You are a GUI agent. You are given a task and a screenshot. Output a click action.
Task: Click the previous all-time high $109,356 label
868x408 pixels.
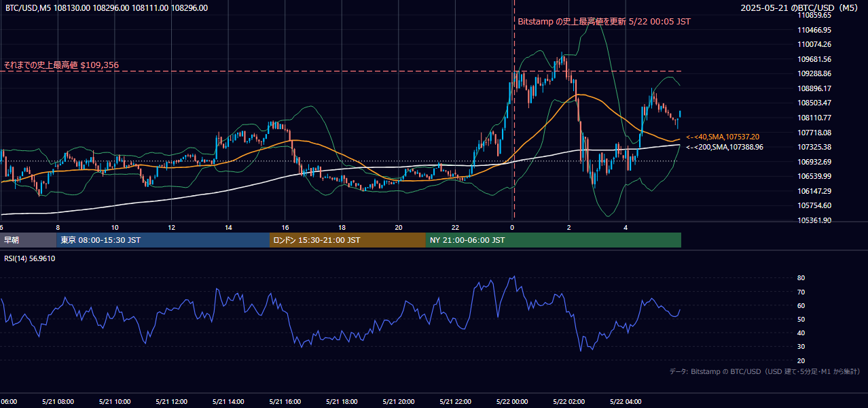pyautogui.click(x=61, y=65)
